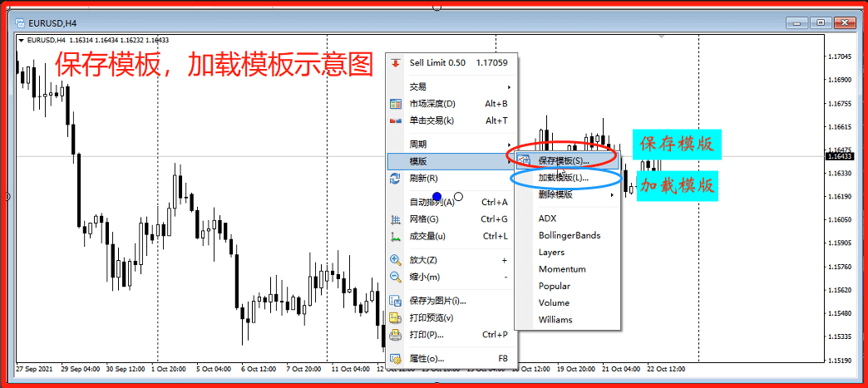Select 保存为图片(i)... menu entry

451,301
